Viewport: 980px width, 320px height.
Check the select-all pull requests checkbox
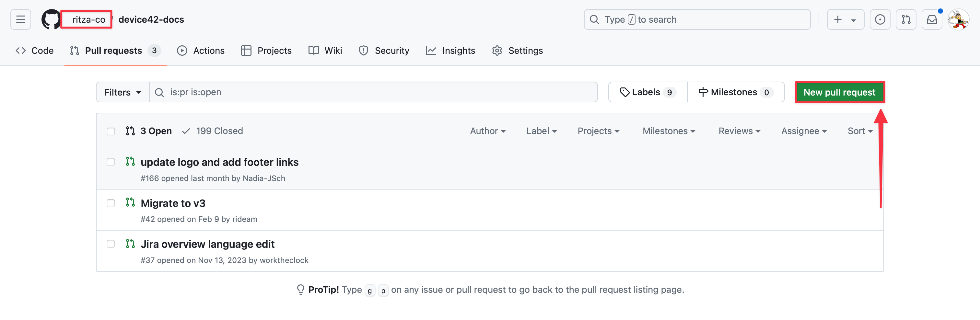(x=111, y=131)
